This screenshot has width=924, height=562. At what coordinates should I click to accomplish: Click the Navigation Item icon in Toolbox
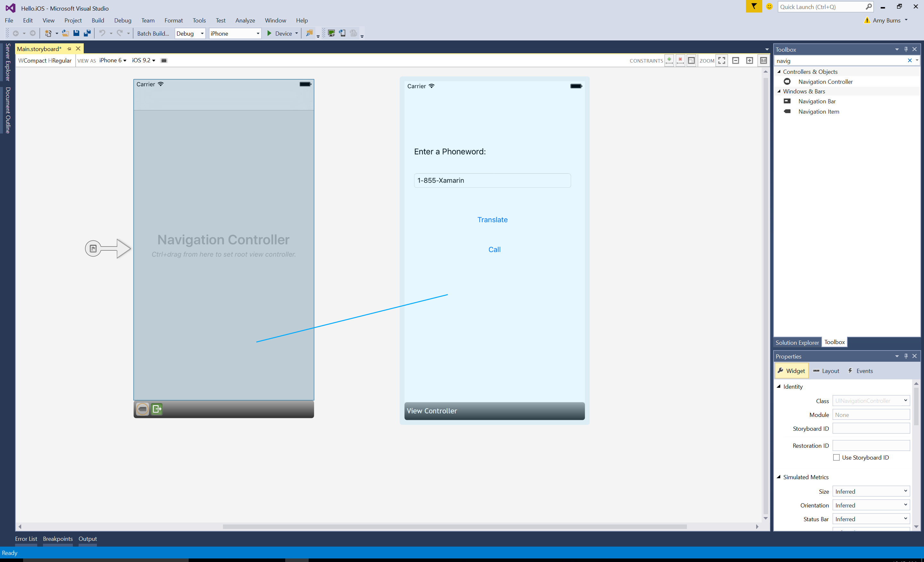(x=787, y=111)
